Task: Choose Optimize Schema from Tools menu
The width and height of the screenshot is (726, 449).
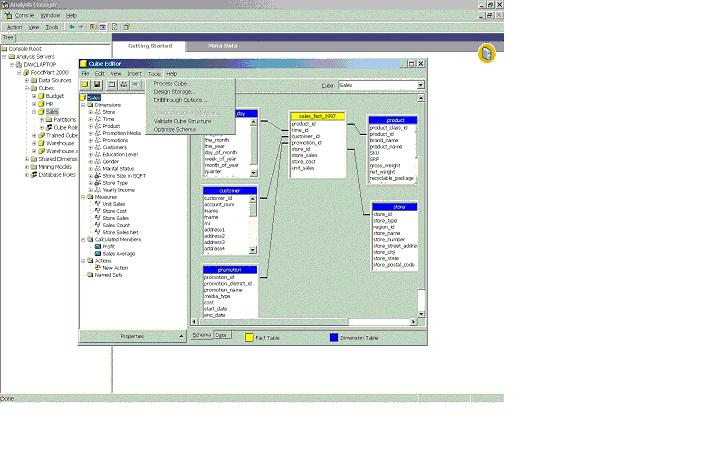Action: click(175, 130)
